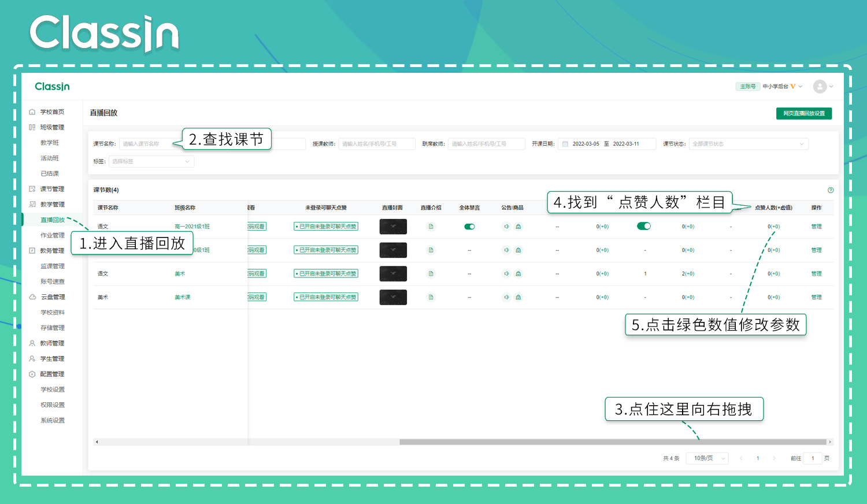The width and height of the screenshot is (867, 504).
Task: Click the 主账号 tag
Action: (748, 87)
